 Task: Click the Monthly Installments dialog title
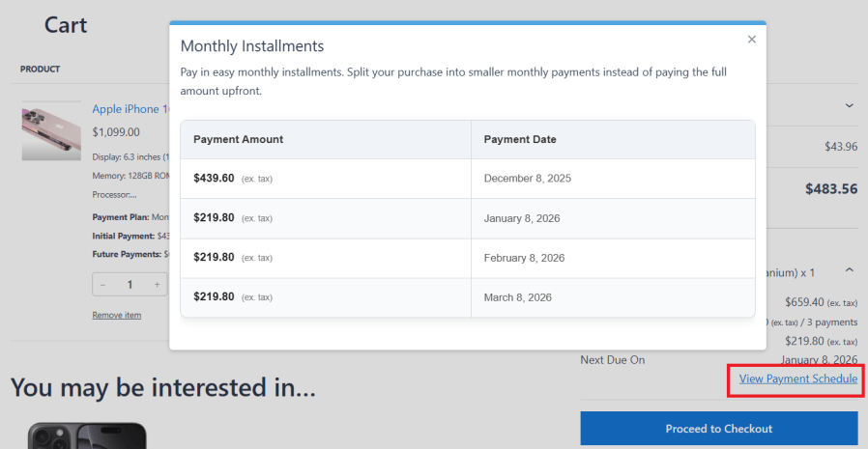click(252, 46)
